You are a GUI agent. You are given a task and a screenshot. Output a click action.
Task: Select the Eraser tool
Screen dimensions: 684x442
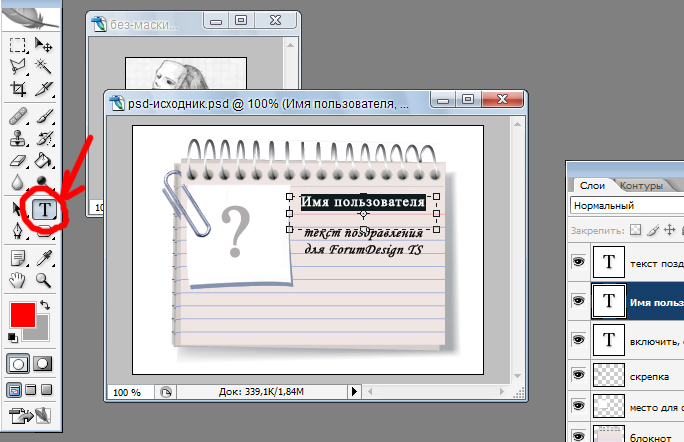18,161
